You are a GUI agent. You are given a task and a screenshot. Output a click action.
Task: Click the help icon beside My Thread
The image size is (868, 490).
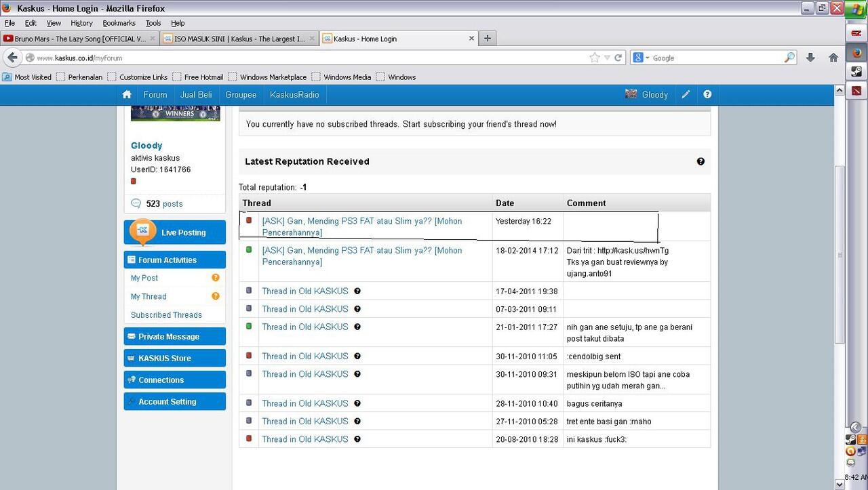tap(216, 296)
